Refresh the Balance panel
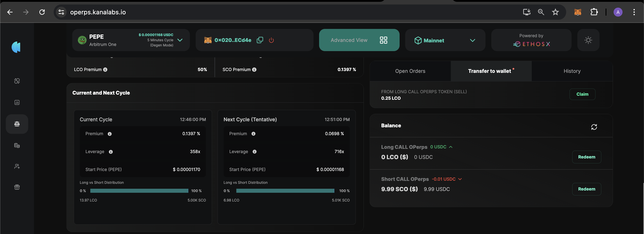Image resolution: width=644 pixels, height=234 pixels. click(594, 127)
